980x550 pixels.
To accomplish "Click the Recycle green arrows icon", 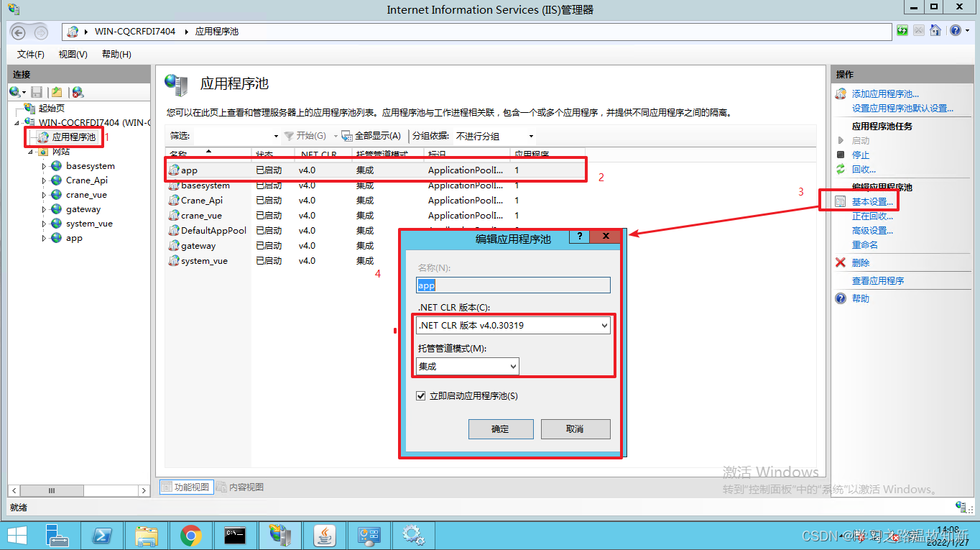I will tap(841, 169).
